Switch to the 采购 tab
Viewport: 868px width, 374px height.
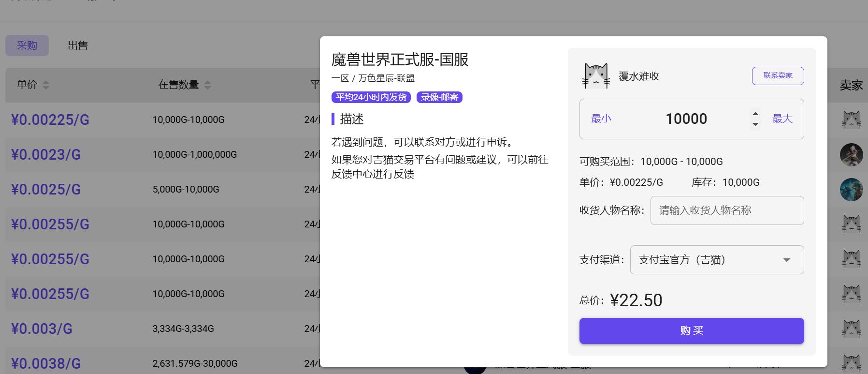pyautogui.click(x=27, y=45)
